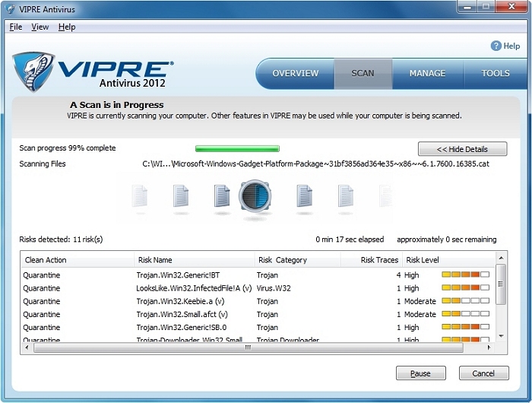Click the risk traces value 4
532x403 pixels.
[398, 275]
